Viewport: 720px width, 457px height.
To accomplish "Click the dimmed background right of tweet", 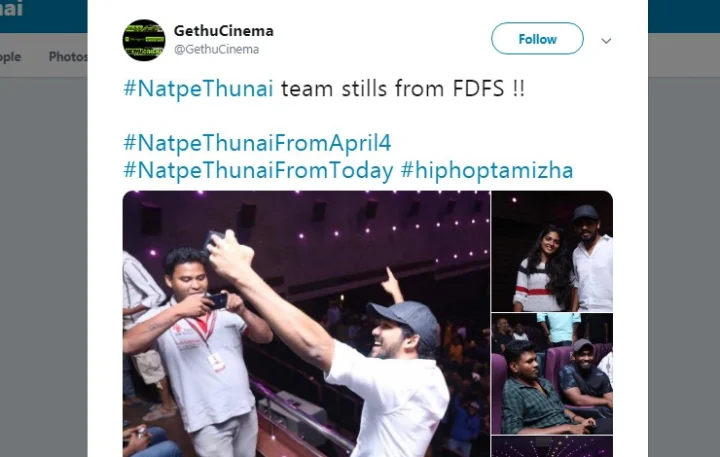I will (684, 266).
